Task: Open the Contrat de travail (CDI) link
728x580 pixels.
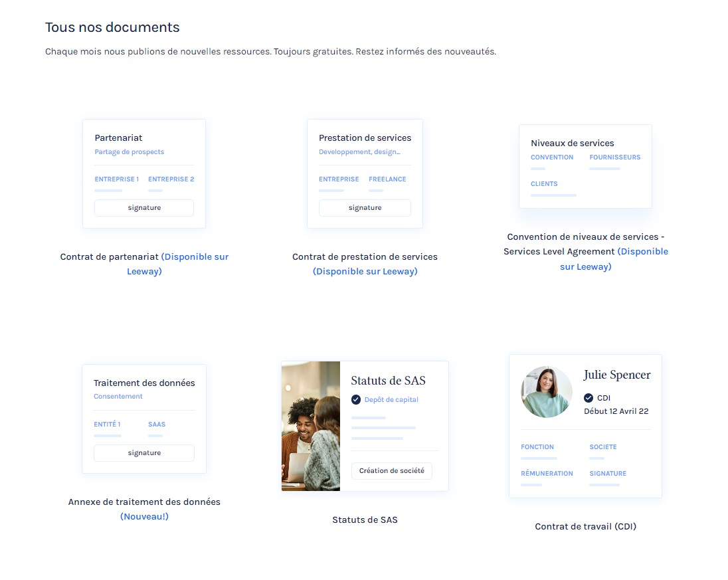Action: pos(585,526)
